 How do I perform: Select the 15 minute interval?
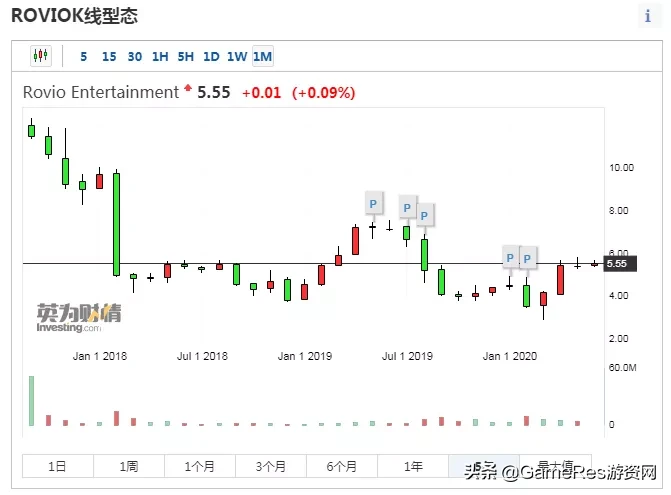click(109, 56)
